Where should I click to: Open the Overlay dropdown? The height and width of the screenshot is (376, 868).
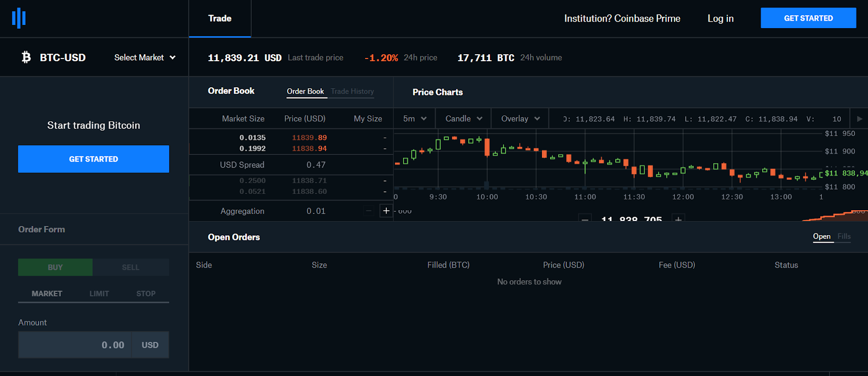click(520, 119)
